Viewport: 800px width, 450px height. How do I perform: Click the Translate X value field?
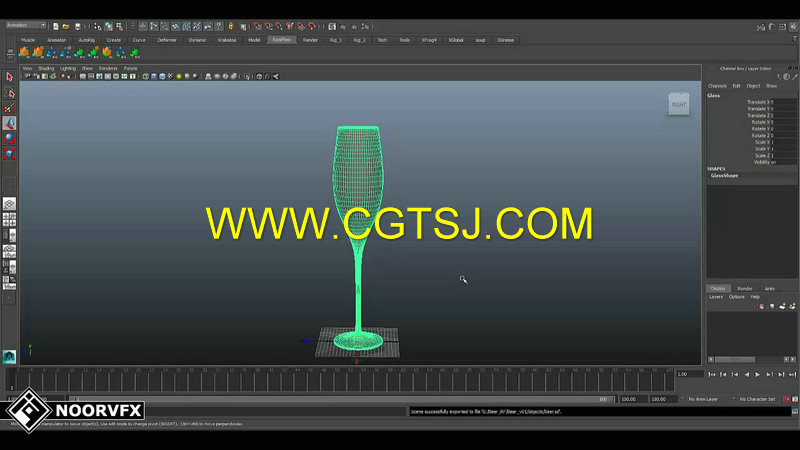pos(783,102)
